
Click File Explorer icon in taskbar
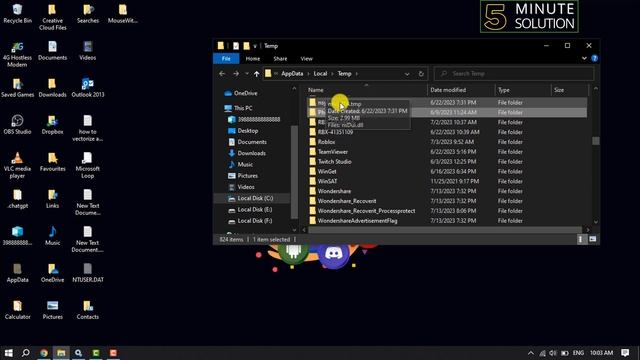[61, 353]
